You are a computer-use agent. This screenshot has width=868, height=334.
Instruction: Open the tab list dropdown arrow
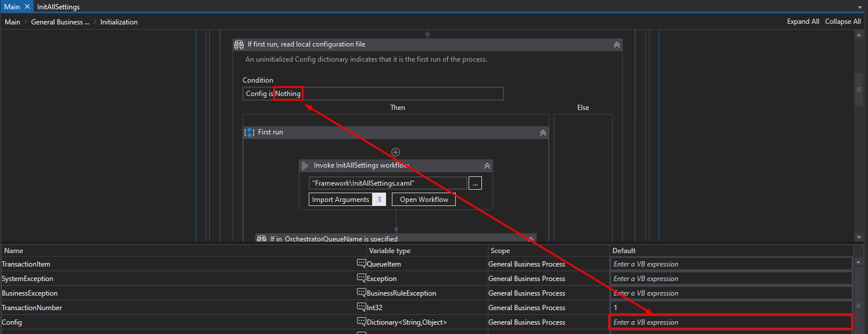859,8
